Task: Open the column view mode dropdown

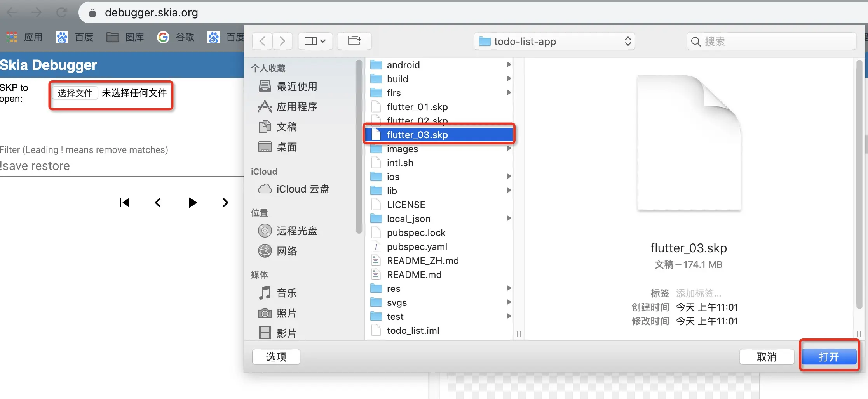Action: (x=315, y=41)
